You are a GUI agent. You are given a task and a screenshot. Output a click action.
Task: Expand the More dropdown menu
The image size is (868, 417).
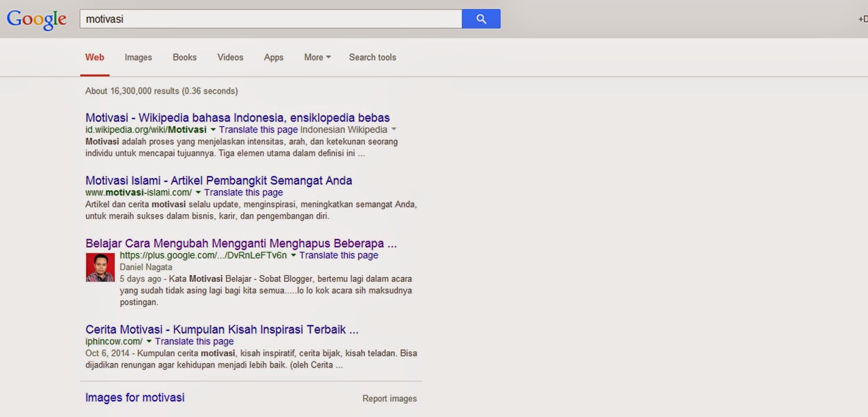click(x=317, y=57)
